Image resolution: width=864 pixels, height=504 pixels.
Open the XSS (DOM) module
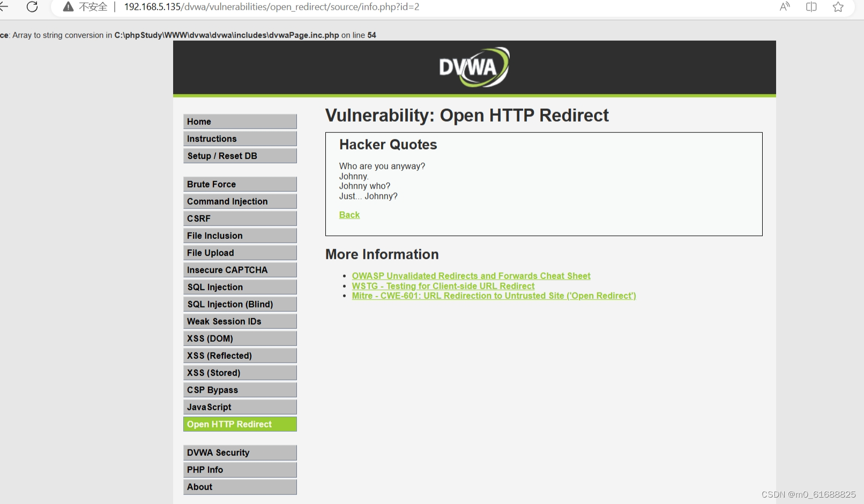pos(240,338)
